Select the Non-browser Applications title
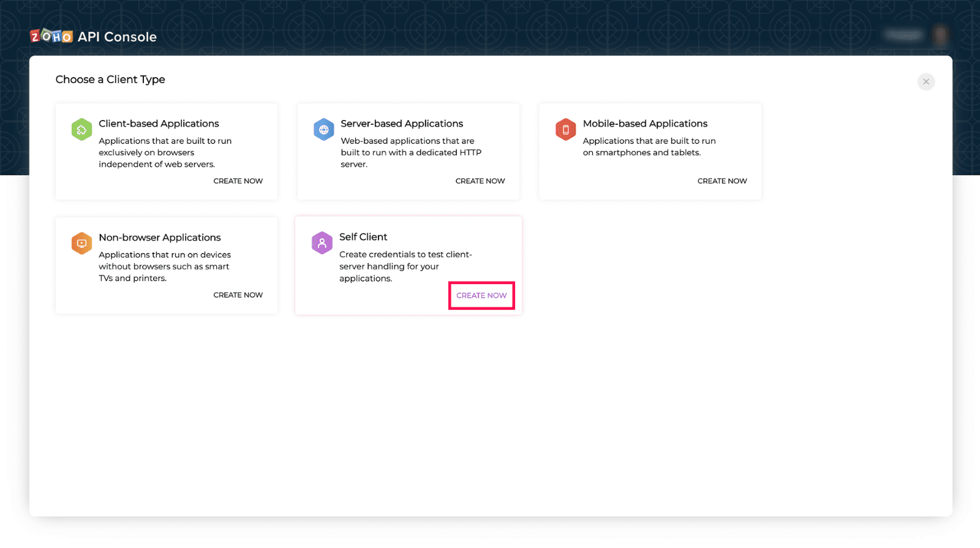The height and width of the screenshot is (548, 980). [x=160, y=238]
